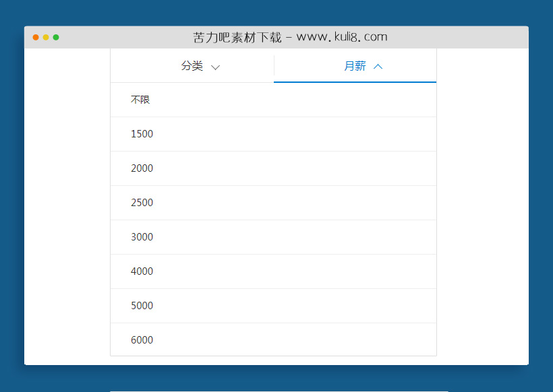Click the window title bar text
Screen dimensions: 553x392
(291, 37)
